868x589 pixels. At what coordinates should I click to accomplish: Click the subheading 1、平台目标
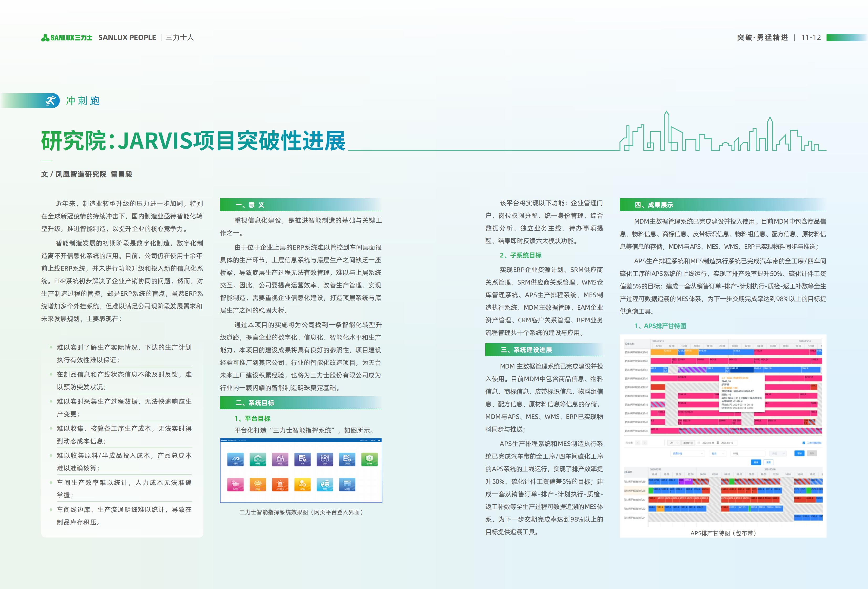(x=252, y=419)
